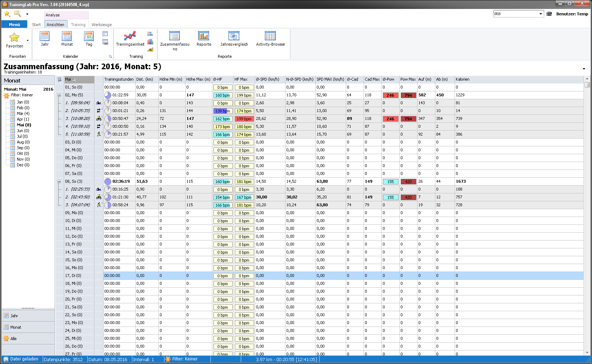Open the Jahr calendar view
This screenshot has height=364, width=592.
(x=45, y=39)
